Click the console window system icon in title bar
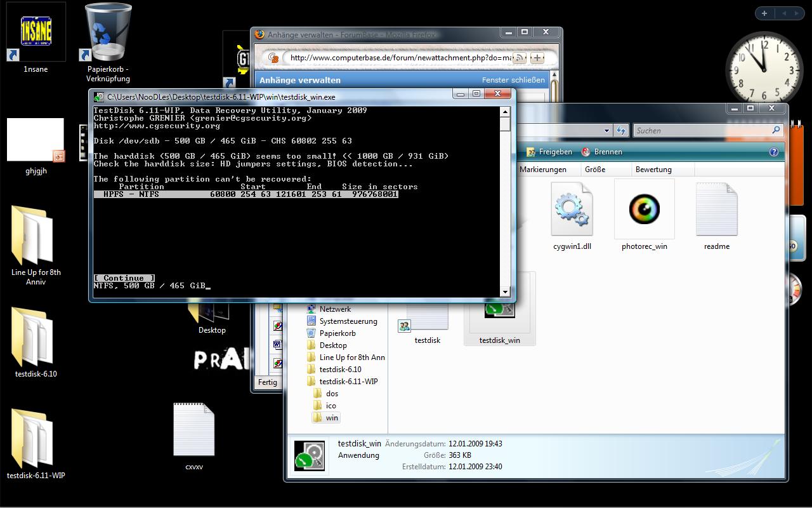 [x=98, y=97]
